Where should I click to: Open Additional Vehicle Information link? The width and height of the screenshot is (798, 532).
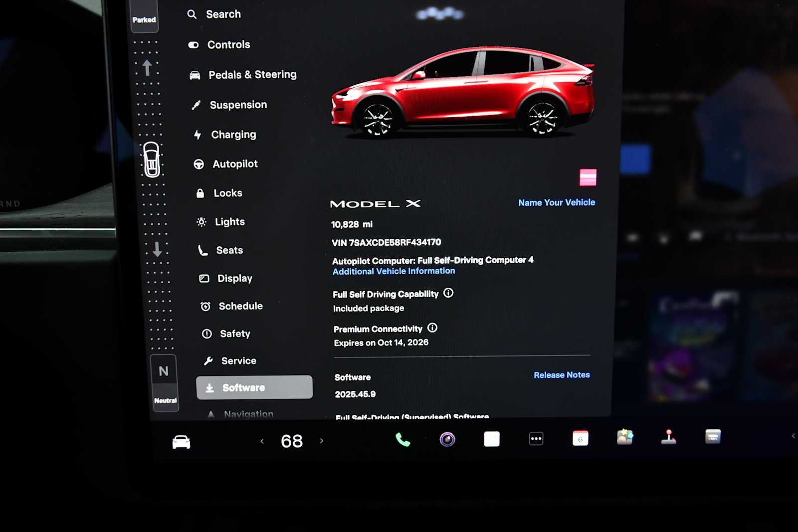[394, 271]
